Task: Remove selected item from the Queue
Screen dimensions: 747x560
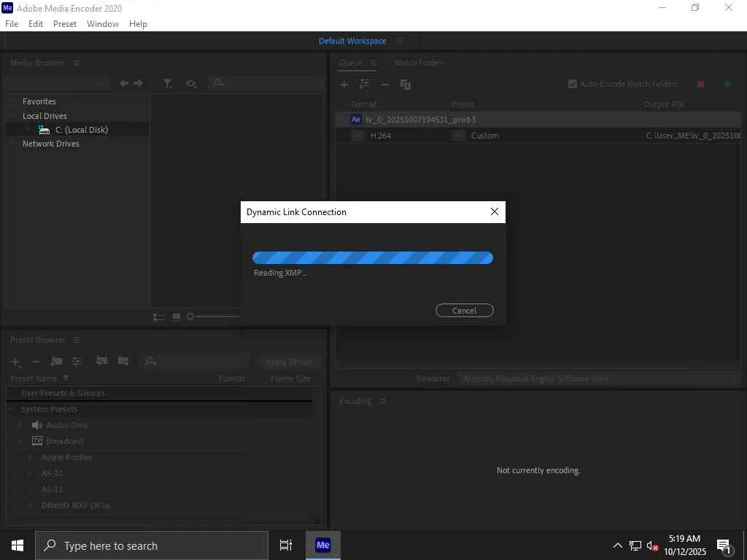Action: 385,85
